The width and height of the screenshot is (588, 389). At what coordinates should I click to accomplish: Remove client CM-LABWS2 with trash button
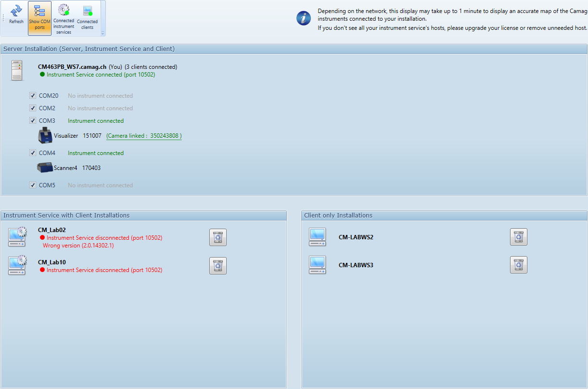click(519, 237)
